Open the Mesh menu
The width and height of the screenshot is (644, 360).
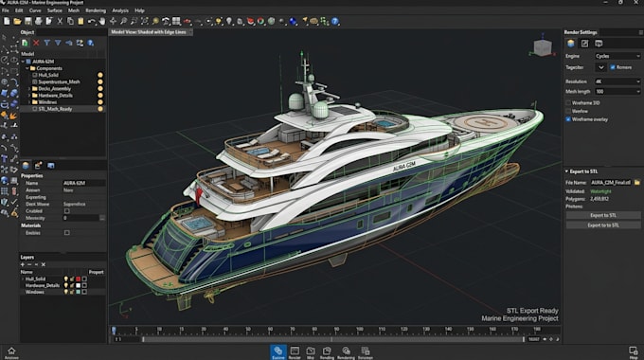click(x=74, y=10)
